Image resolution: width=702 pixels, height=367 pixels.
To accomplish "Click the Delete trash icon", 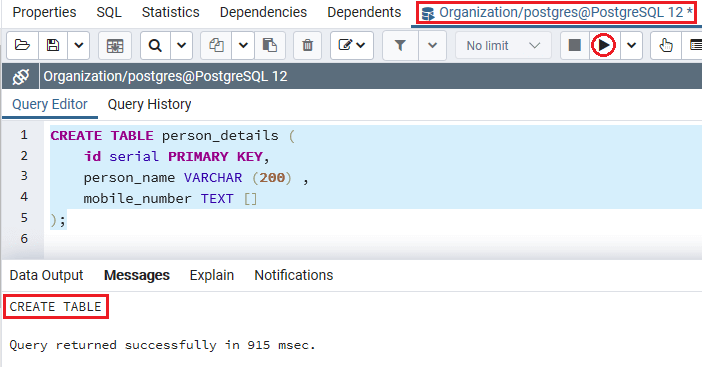I will 308,45.
